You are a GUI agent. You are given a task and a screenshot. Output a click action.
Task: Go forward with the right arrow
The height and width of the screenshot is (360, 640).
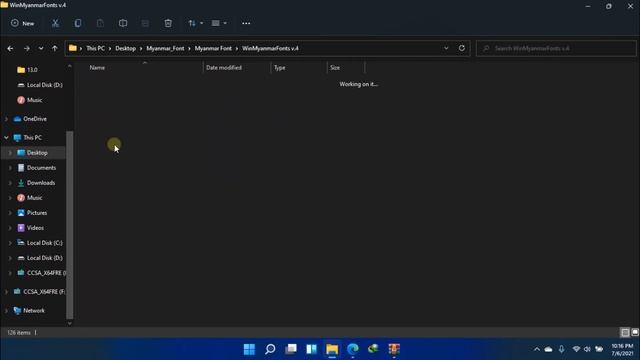point(27,49)
